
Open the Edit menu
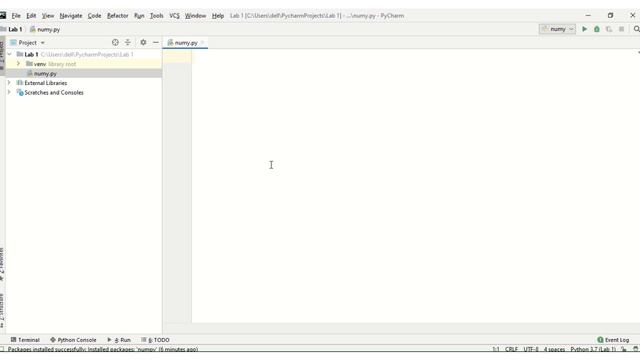(x=31, y=16)
